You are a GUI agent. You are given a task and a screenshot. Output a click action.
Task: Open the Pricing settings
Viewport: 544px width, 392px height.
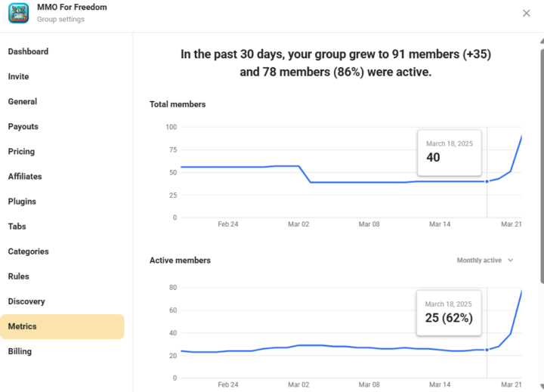(x=21, y=152)
